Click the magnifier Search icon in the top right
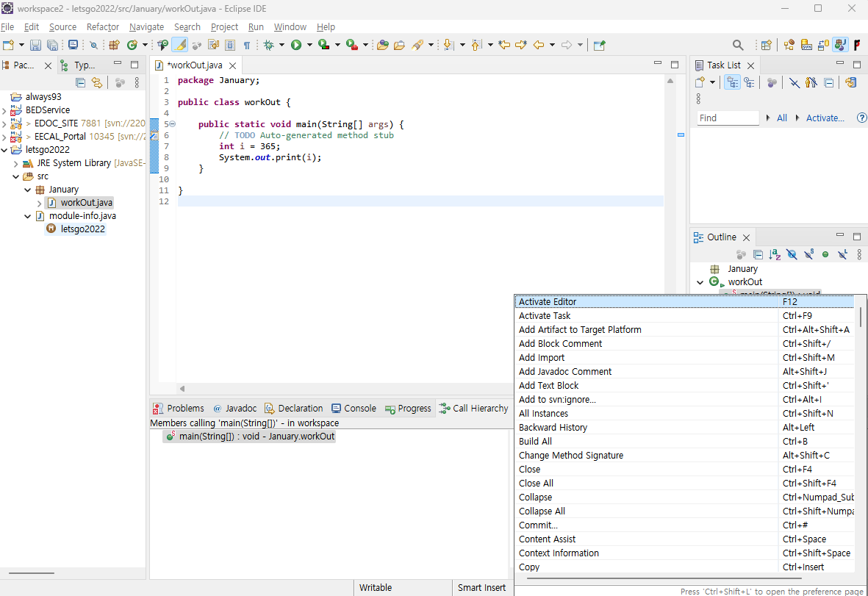Viewport: 868px width, 596px height. (738, 46)
